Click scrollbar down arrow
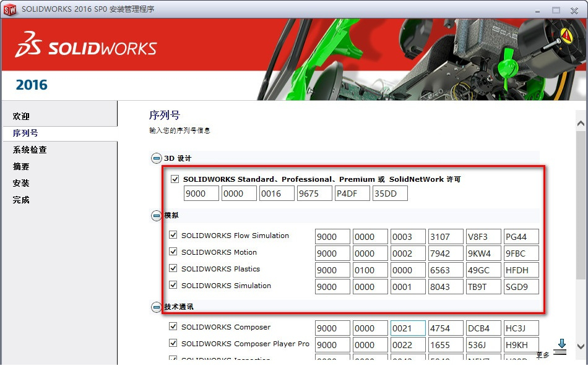Screen dimensions: 588x379 (581, 346)
